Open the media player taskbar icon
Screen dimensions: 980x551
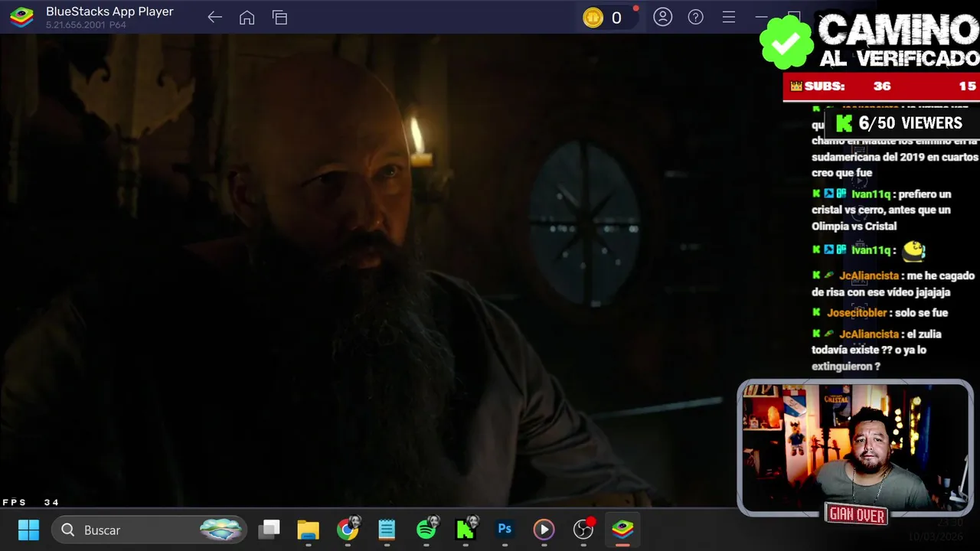click(x=544, y=530)
